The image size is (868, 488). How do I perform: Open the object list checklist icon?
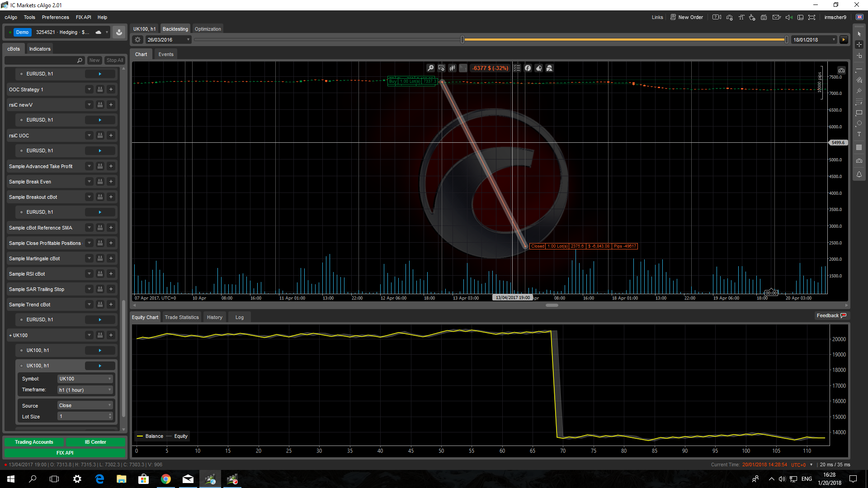pos(517,68)
